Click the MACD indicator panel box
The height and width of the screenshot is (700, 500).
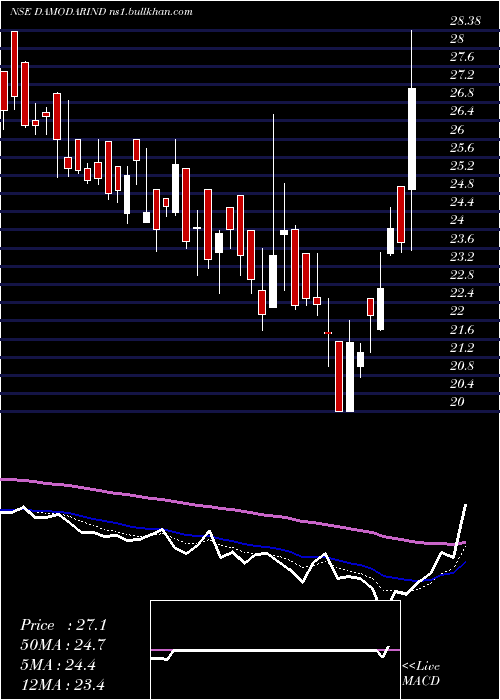tap(275, 650)
